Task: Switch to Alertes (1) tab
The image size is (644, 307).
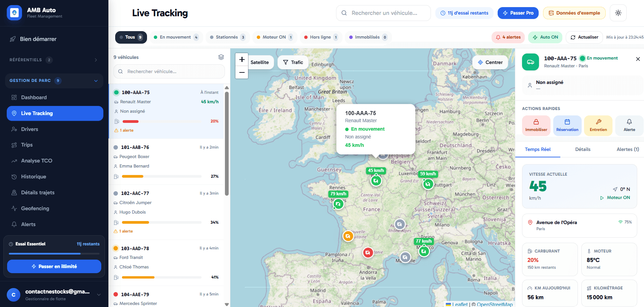Action: (x=628, y=149)
